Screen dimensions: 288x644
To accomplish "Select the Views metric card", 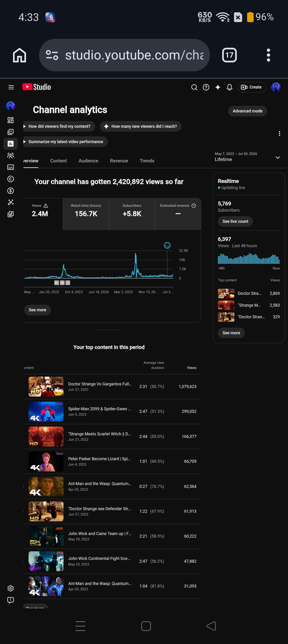I will pos(43,214).
